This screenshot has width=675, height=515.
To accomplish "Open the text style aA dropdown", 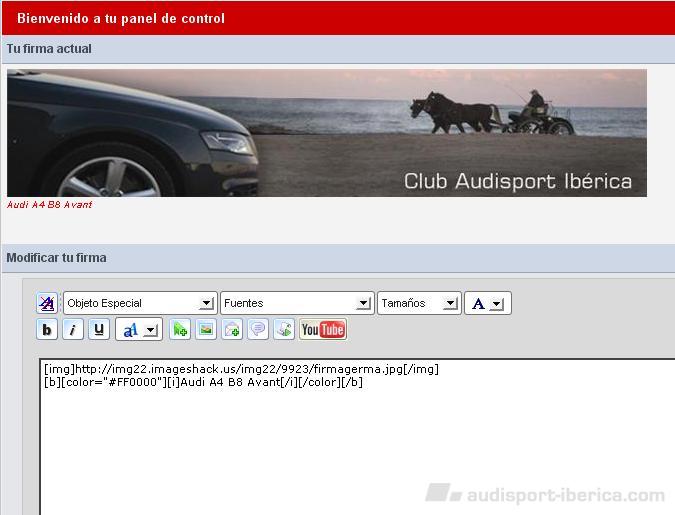I will coord(139,330).
